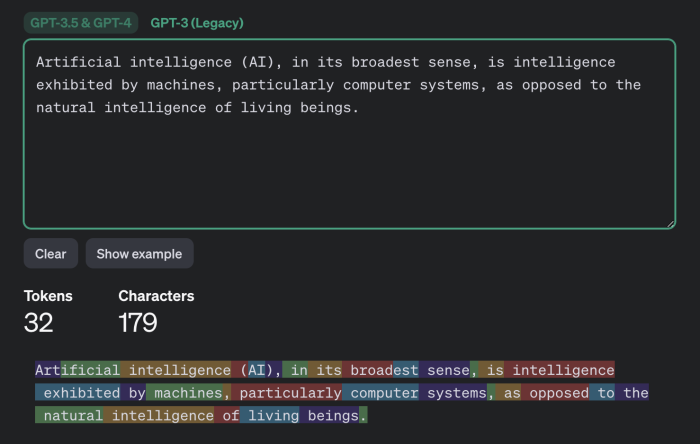Click the highlighted 'machines' token
Screen dimensions: 700x444
188,393
